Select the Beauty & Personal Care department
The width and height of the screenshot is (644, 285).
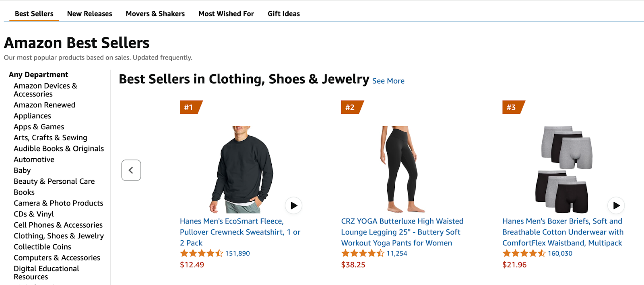click(x=54, y=181)
